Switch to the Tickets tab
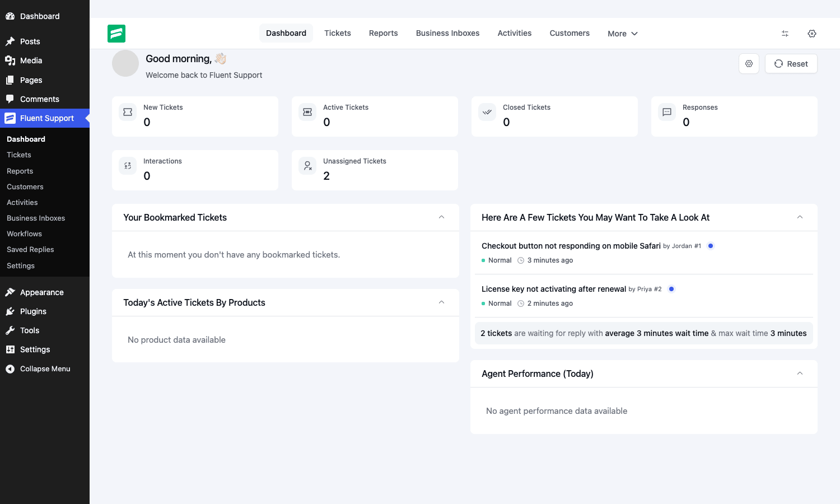 coord(338,33)
